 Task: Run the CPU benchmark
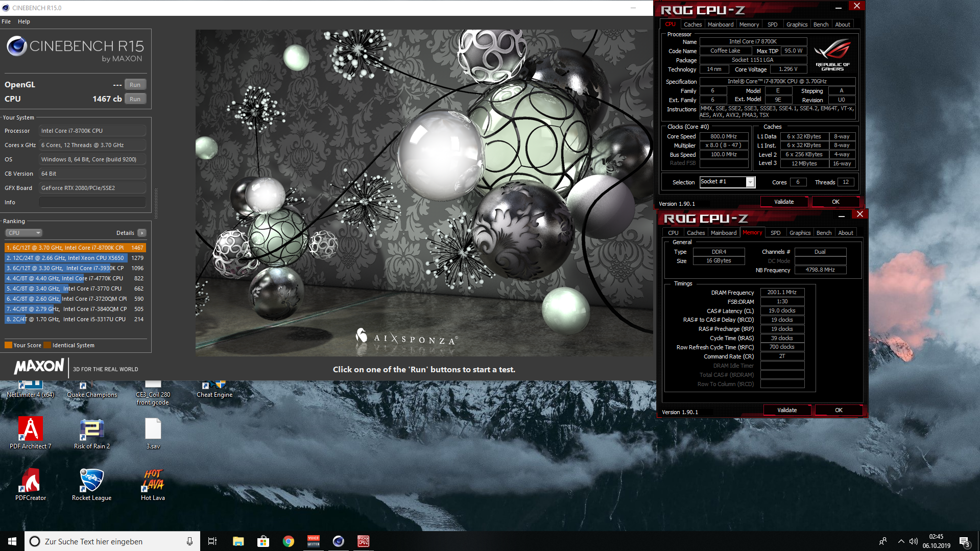coord(135,99)
